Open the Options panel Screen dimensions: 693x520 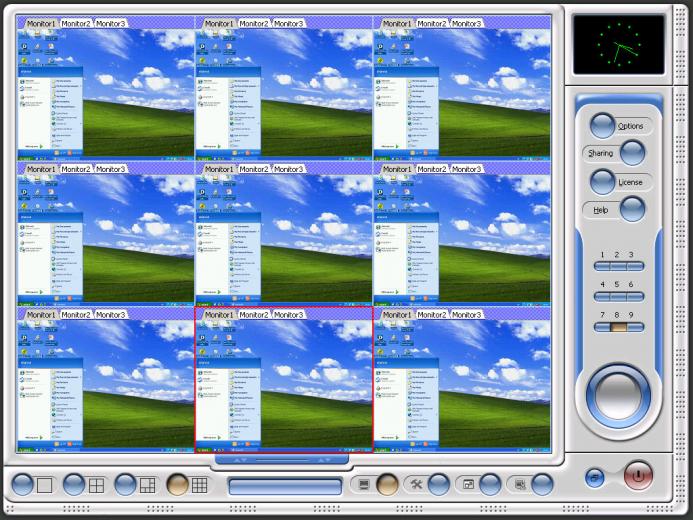pos(602,125)
